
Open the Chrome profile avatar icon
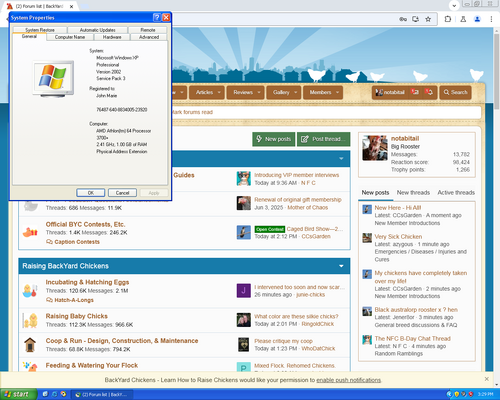477,19
